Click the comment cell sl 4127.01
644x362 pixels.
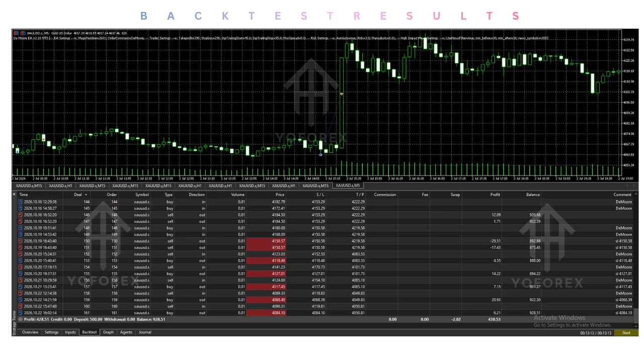coord(623,274)
